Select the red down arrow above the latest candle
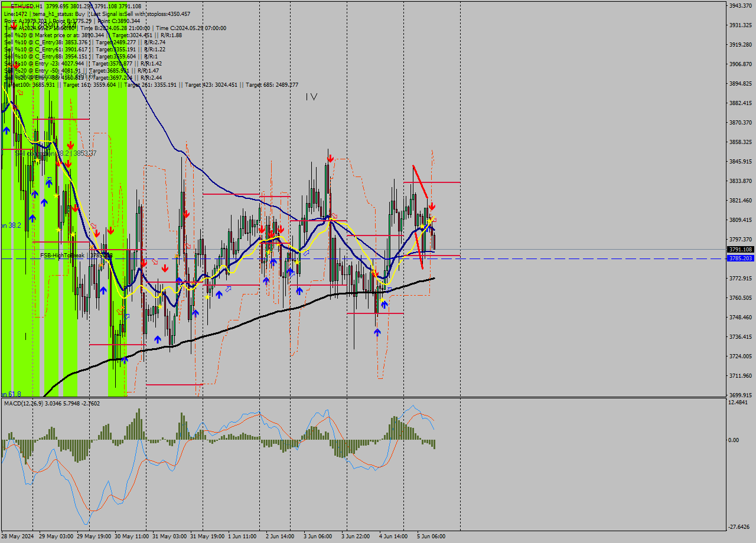 [431, 207]
